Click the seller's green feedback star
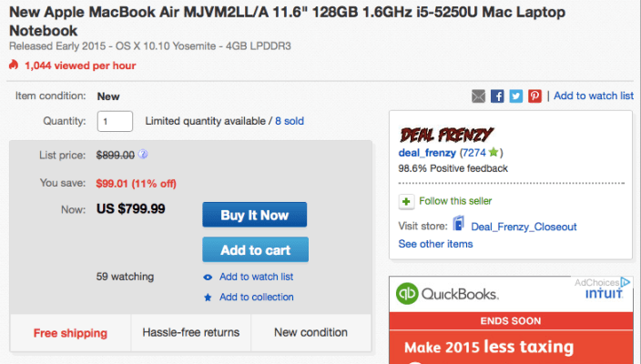The width and height of the screenshot is (641, 364). [493, 152]
